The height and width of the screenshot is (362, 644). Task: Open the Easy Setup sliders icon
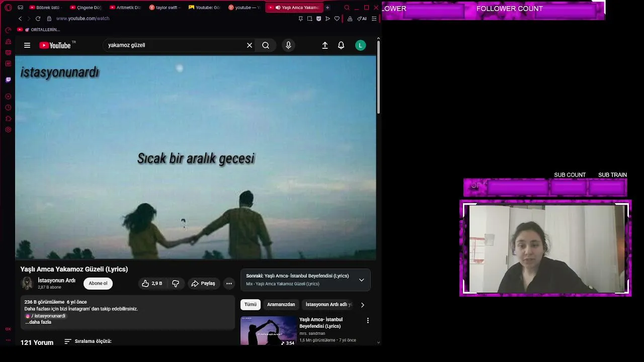(x=374, y=19)
